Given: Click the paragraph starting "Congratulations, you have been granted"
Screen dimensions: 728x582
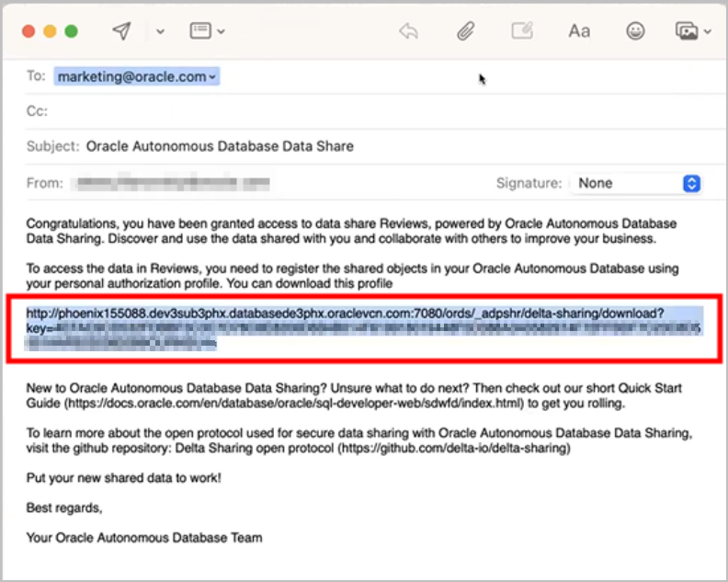Looking at the screenshot, I should pos(351,232).
